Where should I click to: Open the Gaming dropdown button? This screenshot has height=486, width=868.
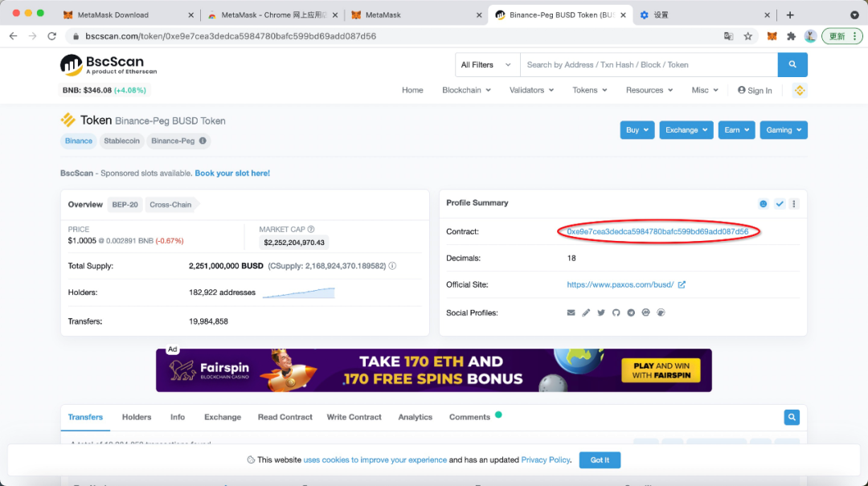tap(784, 130)
